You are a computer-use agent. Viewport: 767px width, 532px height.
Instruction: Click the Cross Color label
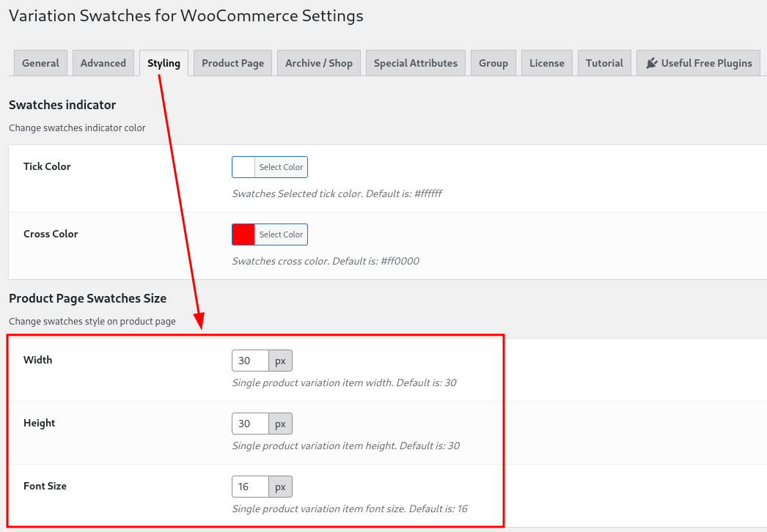[51, 234]
